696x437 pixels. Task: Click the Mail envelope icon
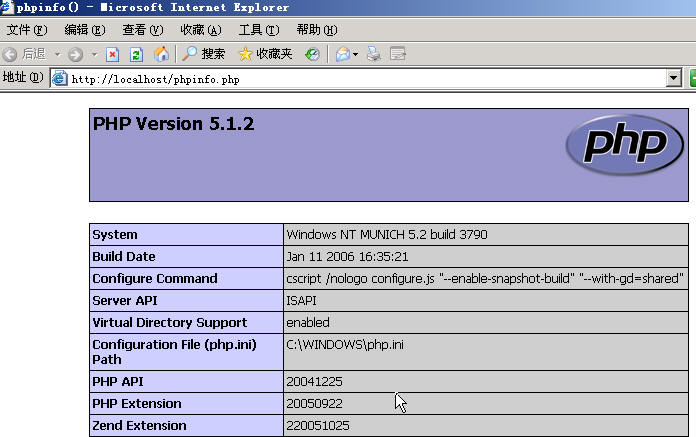(343, 55)
